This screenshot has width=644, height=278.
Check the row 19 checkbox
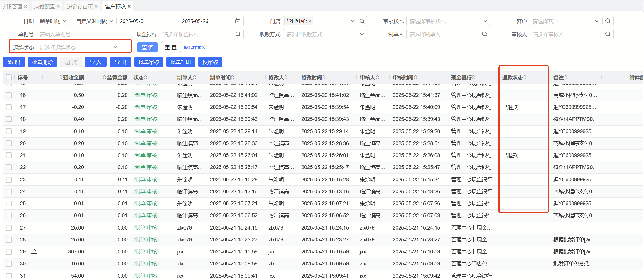click(x=9, y=131)
